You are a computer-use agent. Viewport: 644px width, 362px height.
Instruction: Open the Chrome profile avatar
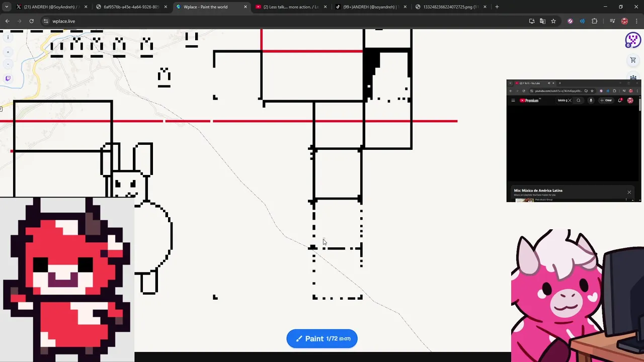pyautogui.click(x=624, y=21)
